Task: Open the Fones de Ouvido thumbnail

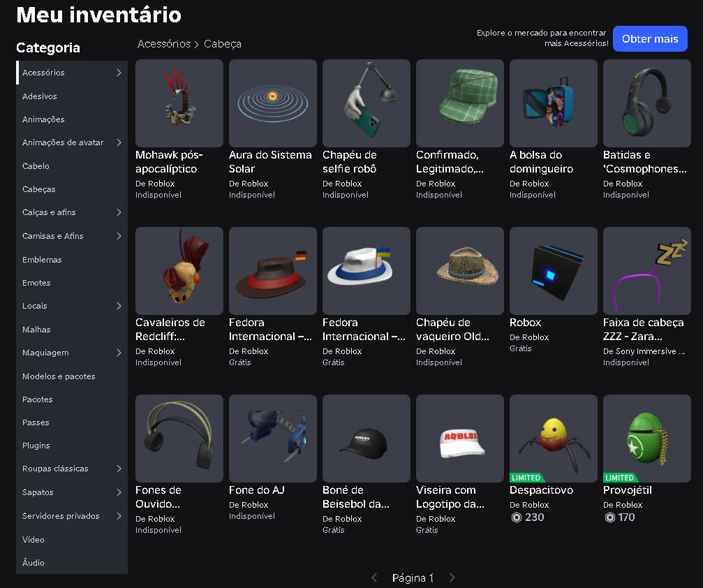Action: [x=179, y=439]
